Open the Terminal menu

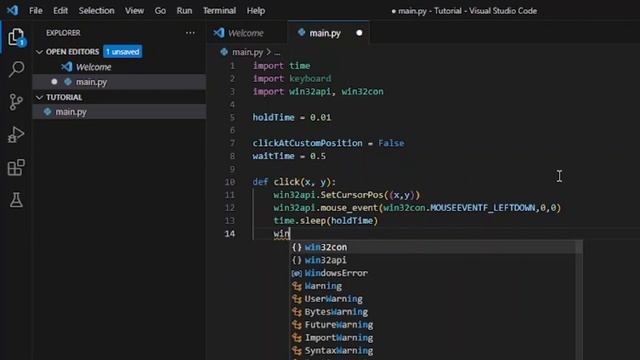coord(219,11)
